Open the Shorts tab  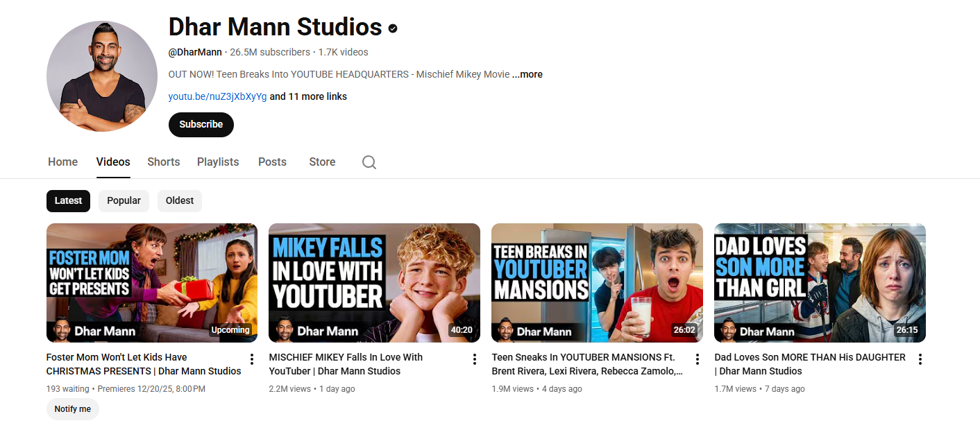[164, 162]
